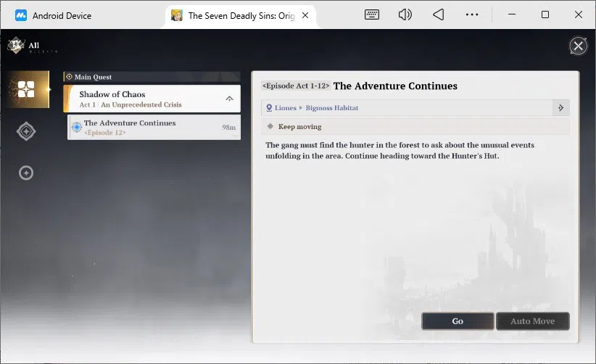Select the All quests category icon
This screenshot has width=596, height=364.
coord(28,89)
